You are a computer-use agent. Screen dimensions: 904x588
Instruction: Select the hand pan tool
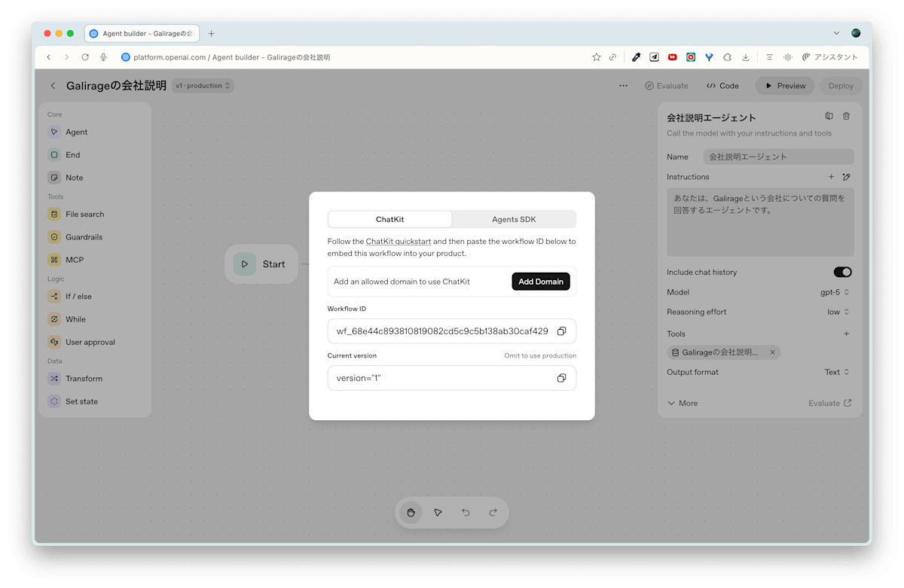tap(411, 513)
